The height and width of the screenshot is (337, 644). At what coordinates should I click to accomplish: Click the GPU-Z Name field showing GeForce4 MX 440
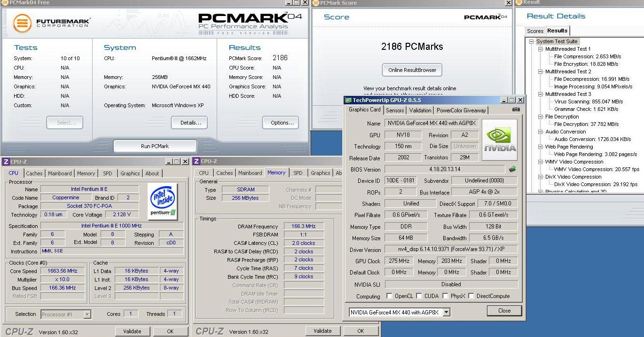[x=432, y=123]
